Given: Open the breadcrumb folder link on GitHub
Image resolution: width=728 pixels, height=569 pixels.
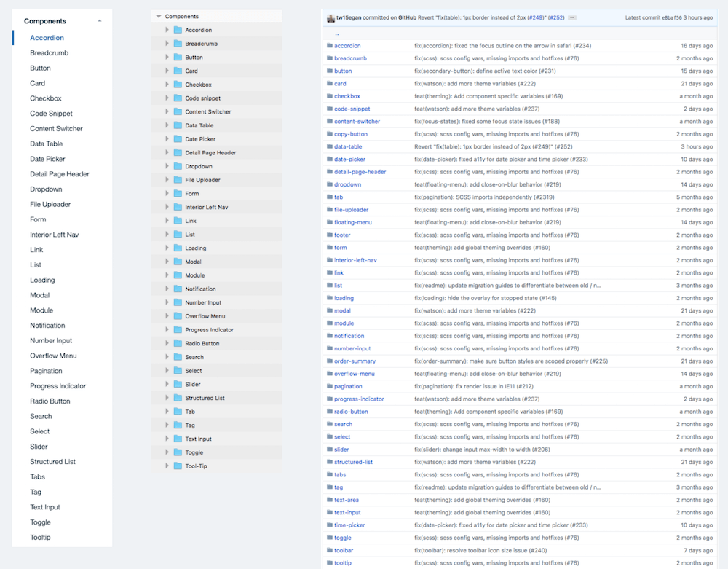Looking at the screenshot, I should coord(351,58).
